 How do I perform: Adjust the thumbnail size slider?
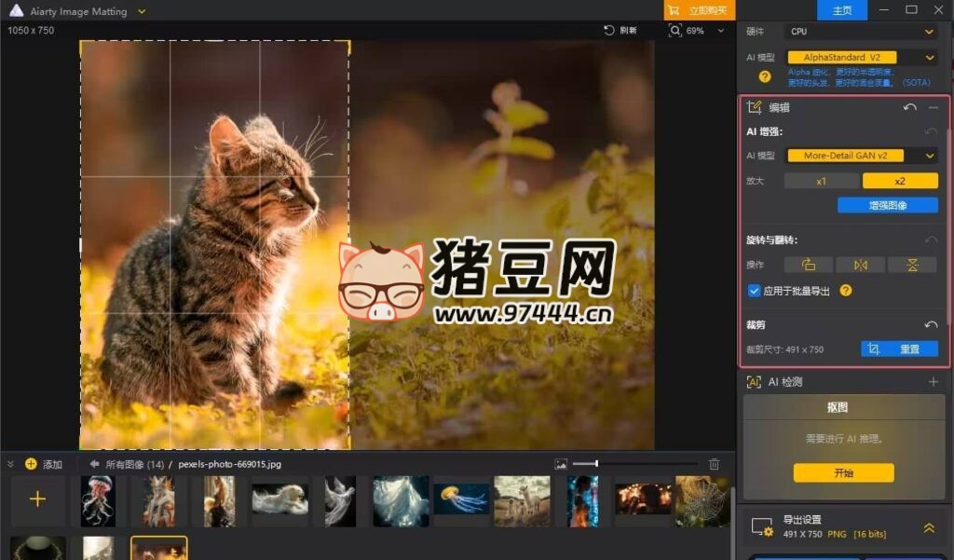tap(596, 463)
